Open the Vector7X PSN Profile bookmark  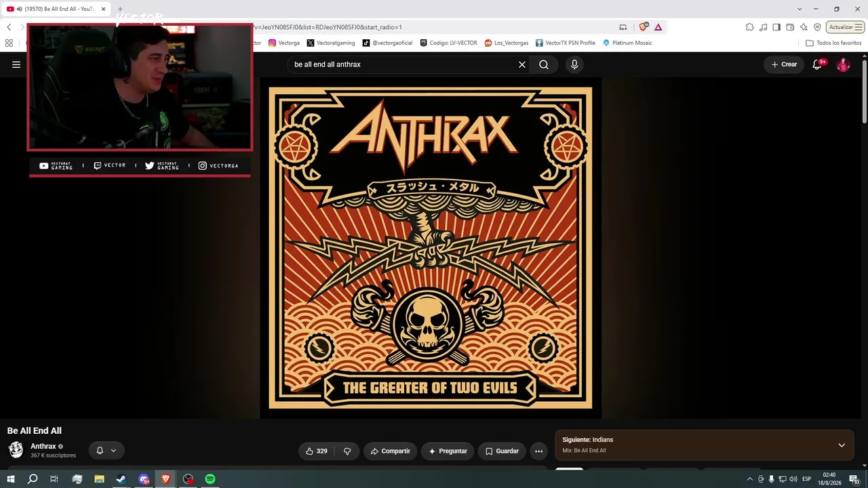[x=566, y=43]
